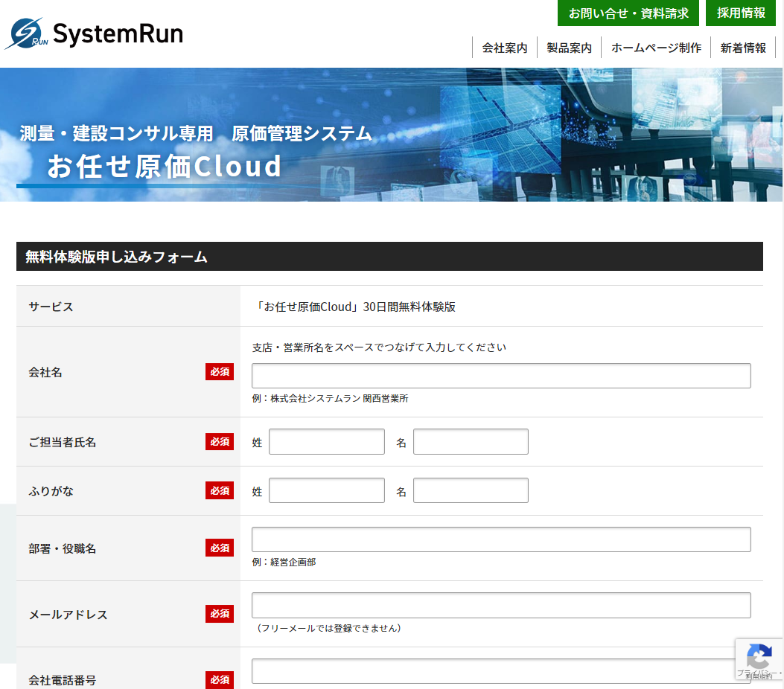
Task: Focus メールアドレス input field
Action: (501, 606)
